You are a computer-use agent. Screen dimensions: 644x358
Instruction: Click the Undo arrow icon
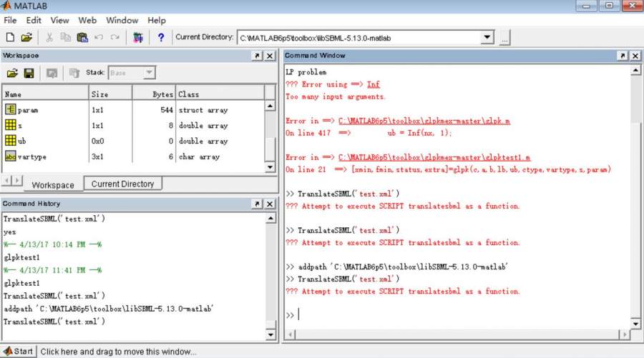point(99,37)
